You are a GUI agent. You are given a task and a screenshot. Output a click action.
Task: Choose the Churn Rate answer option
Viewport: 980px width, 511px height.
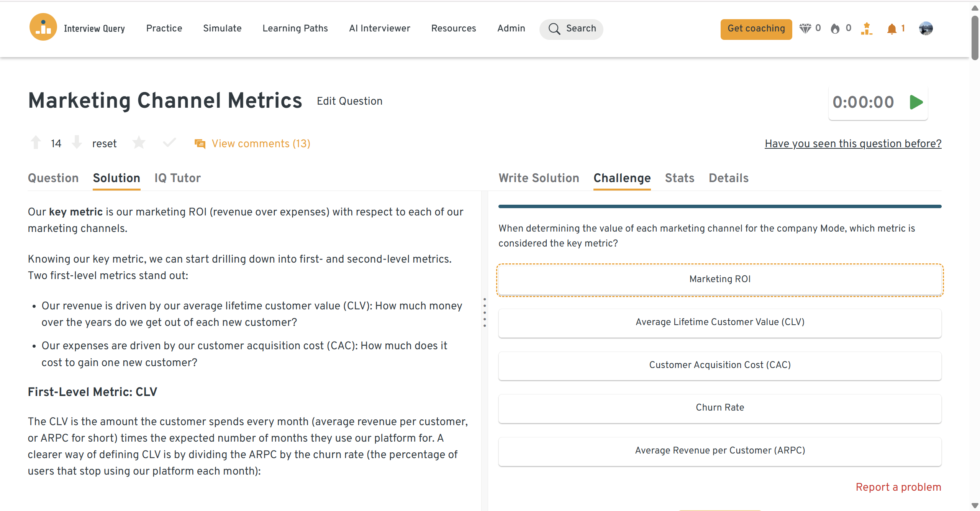click(719, 408)
